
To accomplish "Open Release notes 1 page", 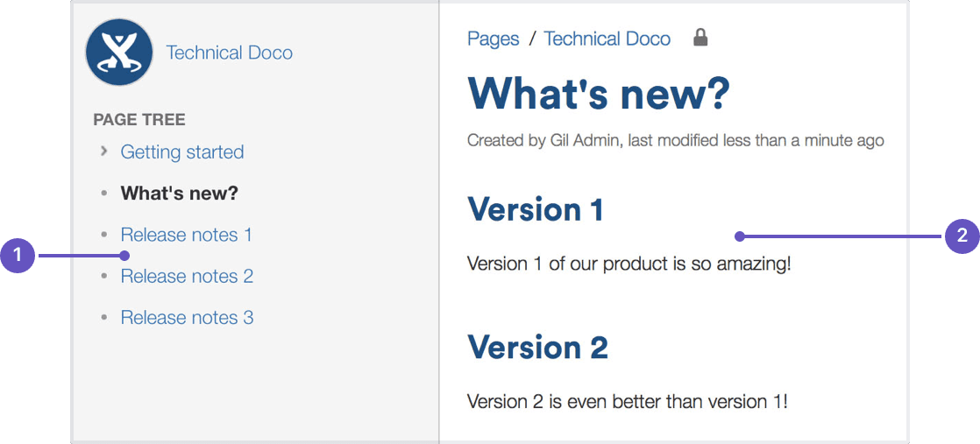I will (x=186, y=235).
